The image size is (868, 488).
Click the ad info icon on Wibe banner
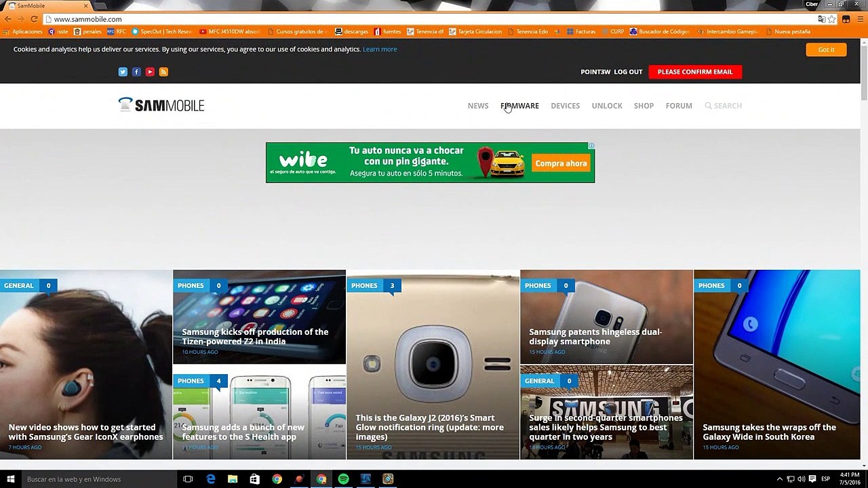591,146
